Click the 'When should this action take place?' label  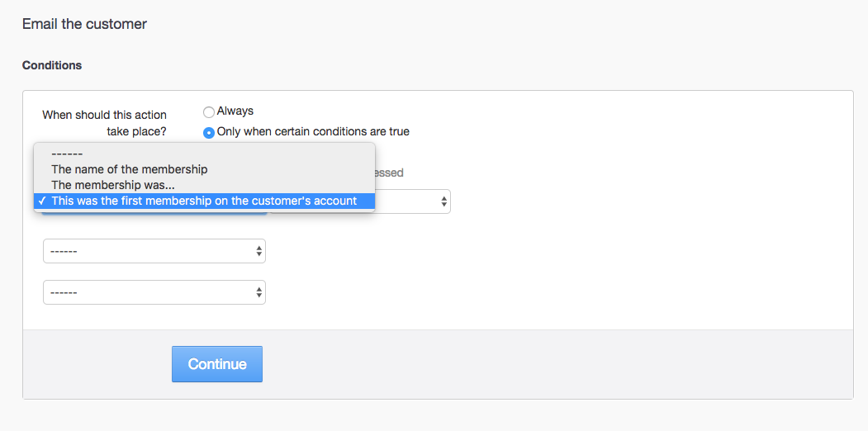tap(105, 123)
